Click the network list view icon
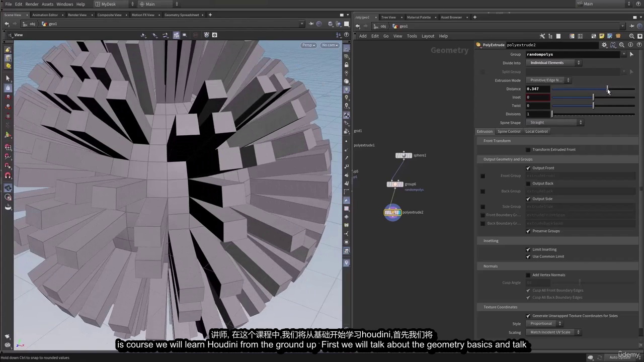Image resolution: width=644 pixels, height=362 pixels. click(x=558, y=36)
